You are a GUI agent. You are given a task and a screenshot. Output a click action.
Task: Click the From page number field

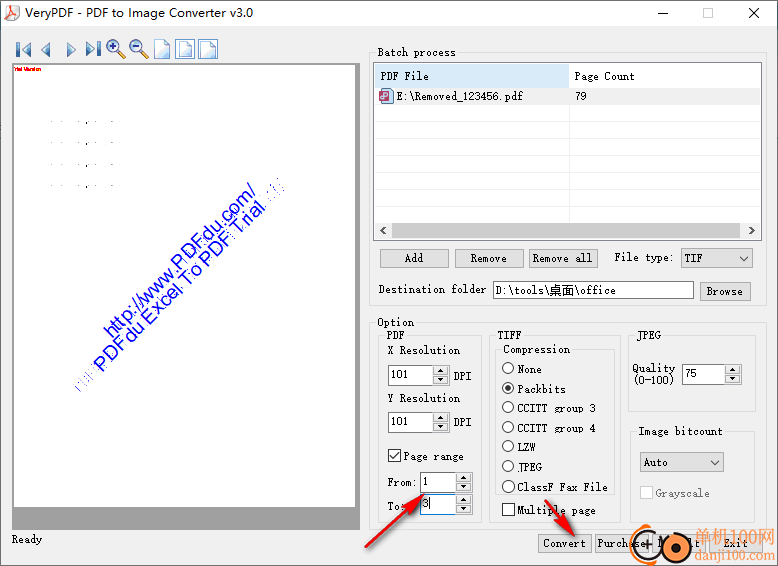coord(438,482)
